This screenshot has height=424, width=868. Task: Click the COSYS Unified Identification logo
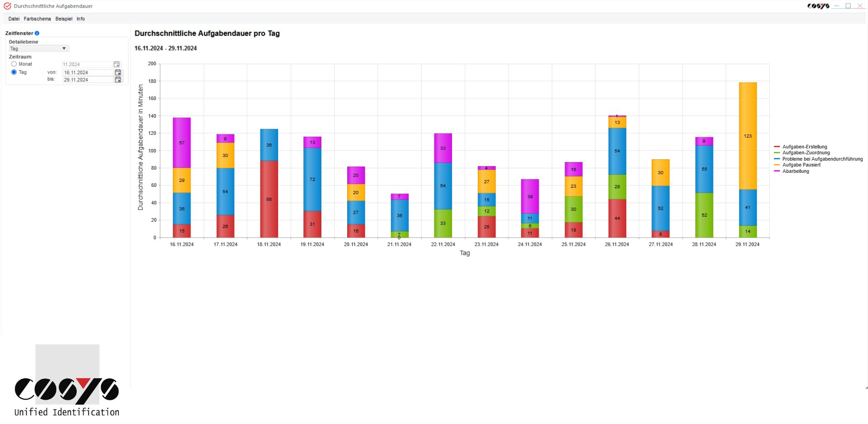(67, 381)
